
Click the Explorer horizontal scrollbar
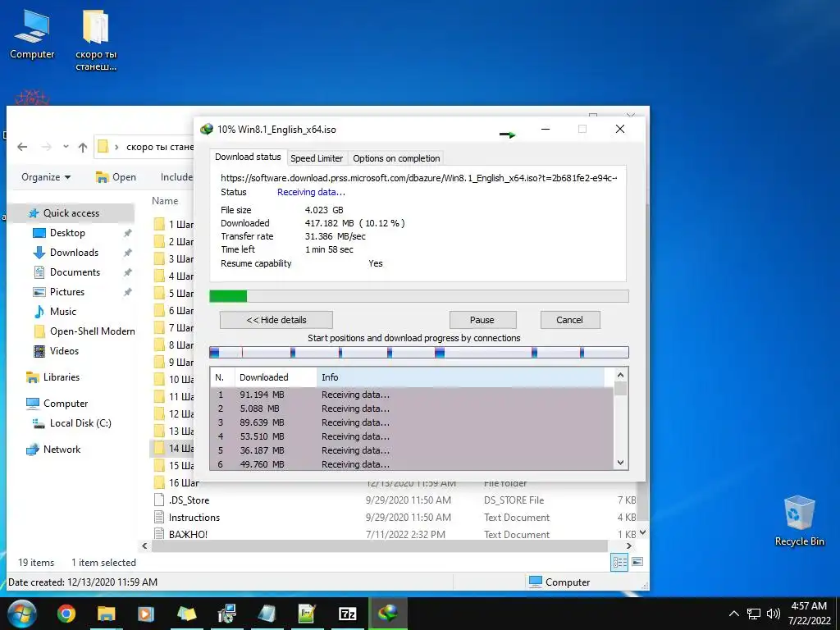click(x=379, y=546)
